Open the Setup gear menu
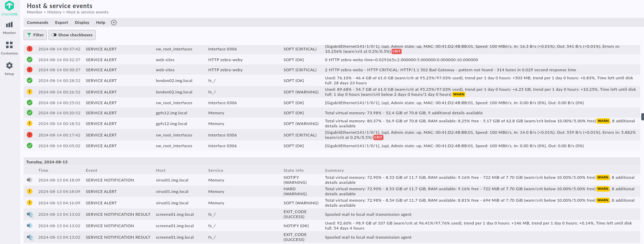This screenshot has width=644, height=244. 9,69
